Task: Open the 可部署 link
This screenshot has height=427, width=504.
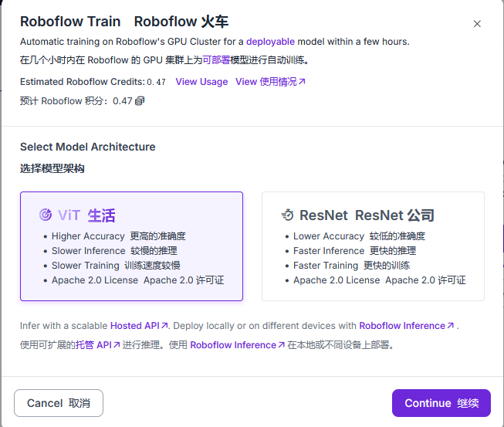Action: click(x=216, y=59)
